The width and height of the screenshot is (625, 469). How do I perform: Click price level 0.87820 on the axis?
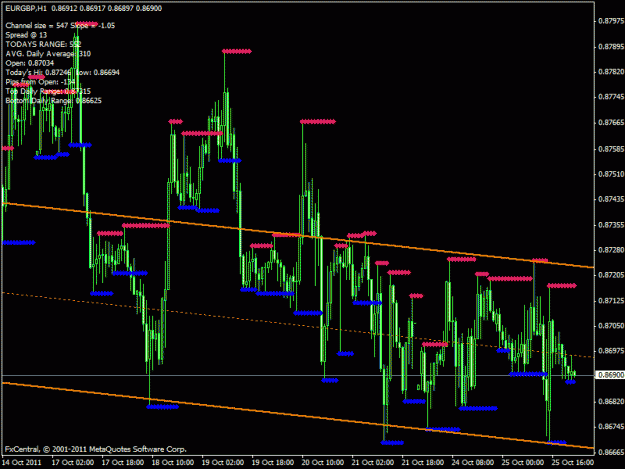click(x=611, y=72)
